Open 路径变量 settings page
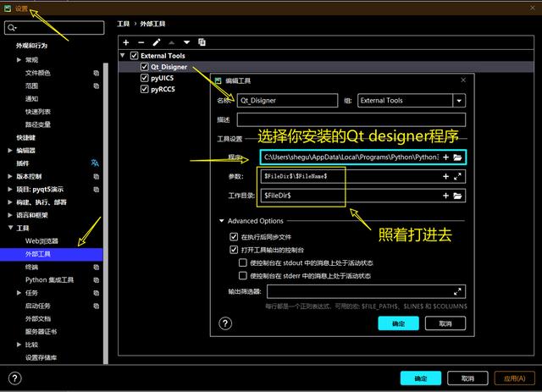 (x=38, y=124)
